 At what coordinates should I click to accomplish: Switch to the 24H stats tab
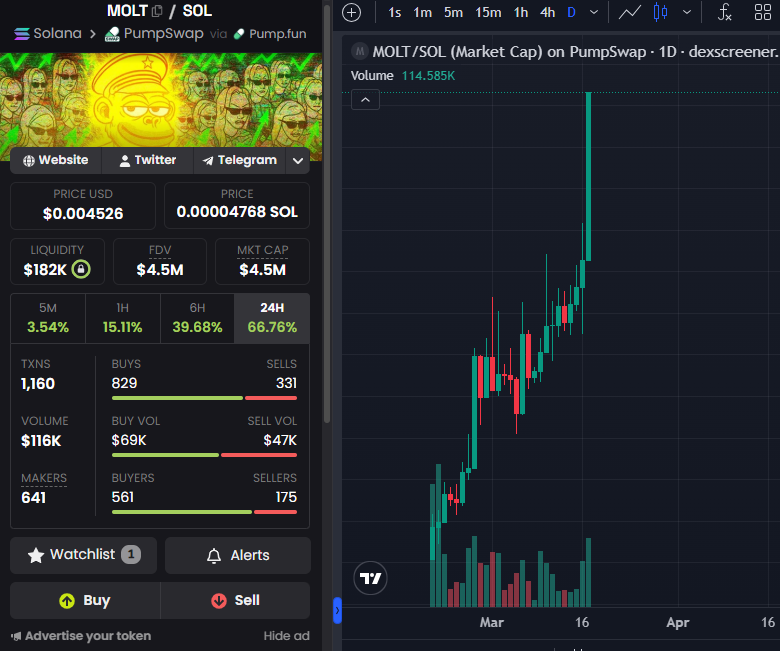click(272, 318)
